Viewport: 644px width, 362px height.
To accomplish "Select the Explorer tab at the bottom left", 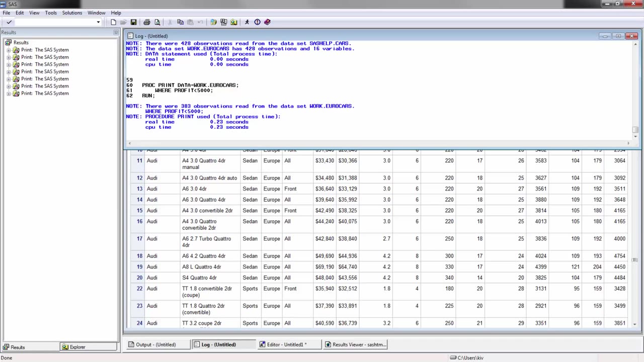I will (89, 347).
